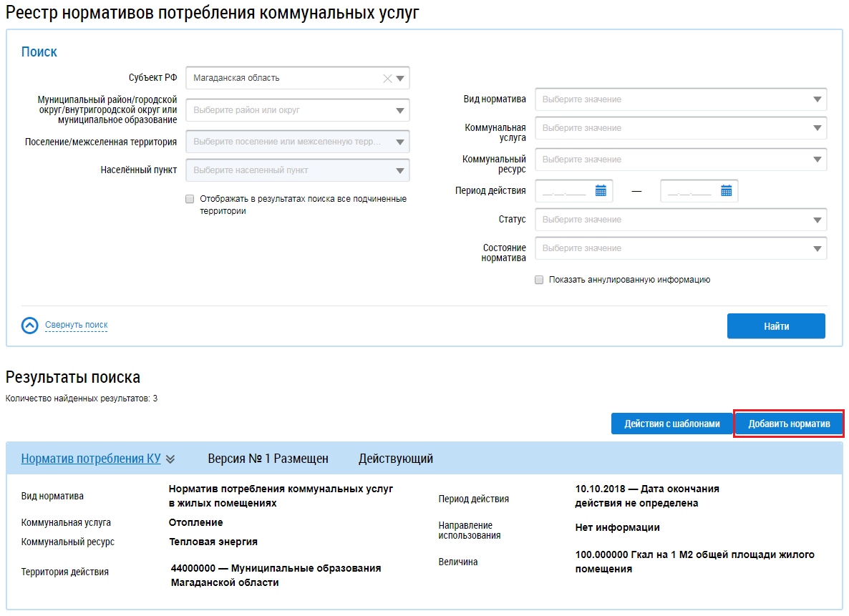This screenshot has width=849, height=616.
Task: Open Действия с шаблонами button
Action: (671, 424)
